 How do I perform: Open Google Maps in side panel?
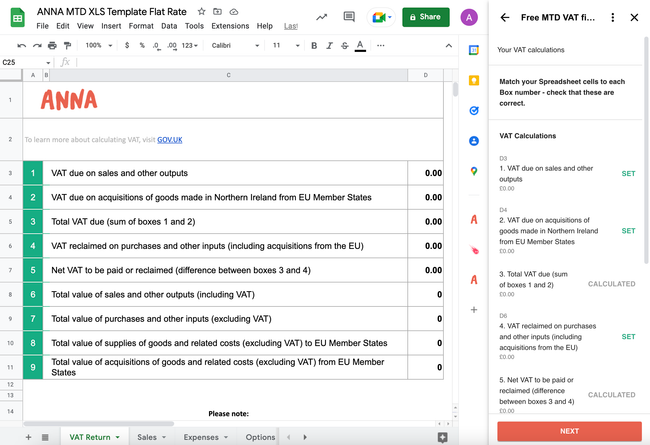click(473, 171)
